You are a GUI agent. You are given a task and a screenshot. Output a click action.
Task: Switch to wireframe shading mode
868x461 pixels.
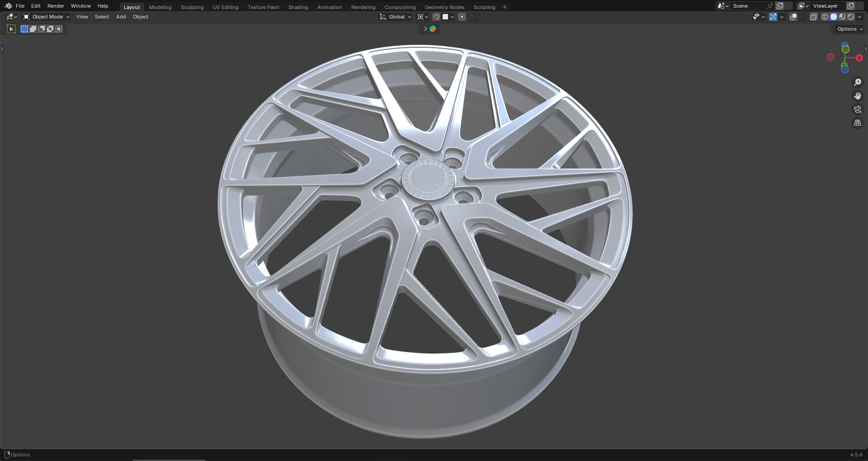click(825, 17)
